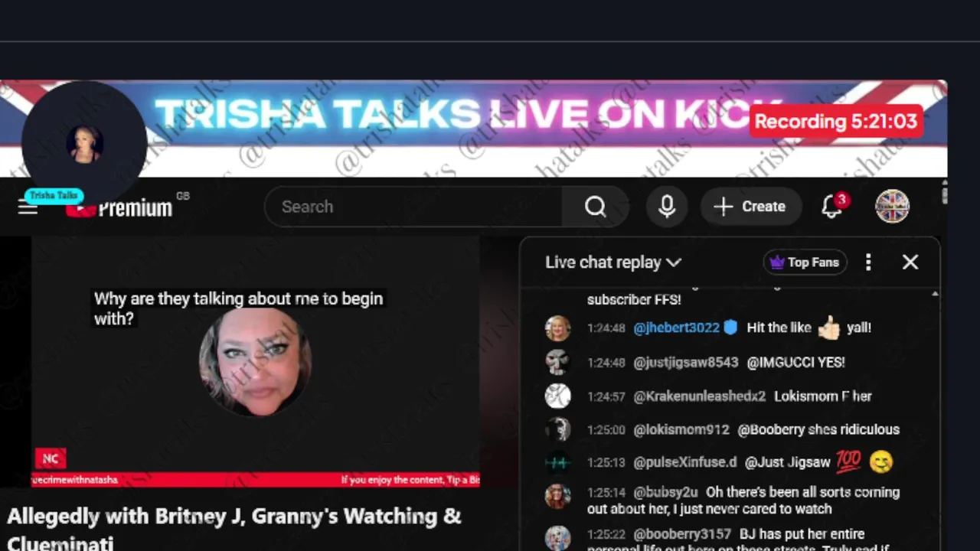Viewport: 980px width, 551px height.
Task: Open live chat three-dot options menu
Action: click(868, 262)
